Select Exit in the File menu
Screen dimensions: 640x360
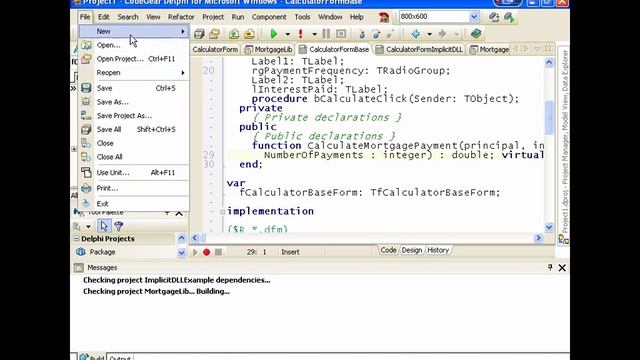pyautogui.click(x=133, y=204)
